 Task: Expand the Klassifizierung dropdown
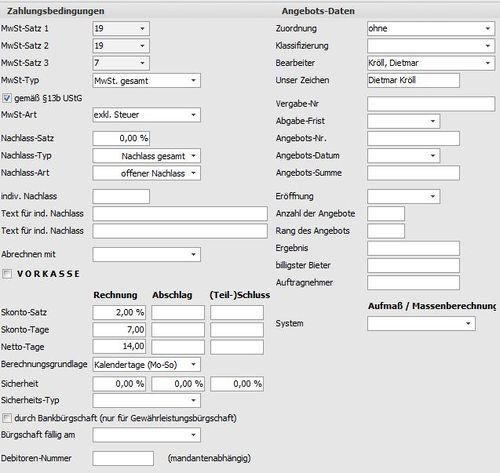click(x=431, y=46)
